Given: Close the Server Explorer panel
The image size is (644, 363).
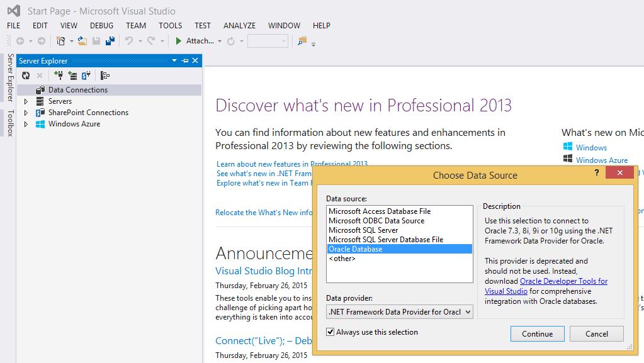Looking at the screenshot, I should (x=196, y=61).
